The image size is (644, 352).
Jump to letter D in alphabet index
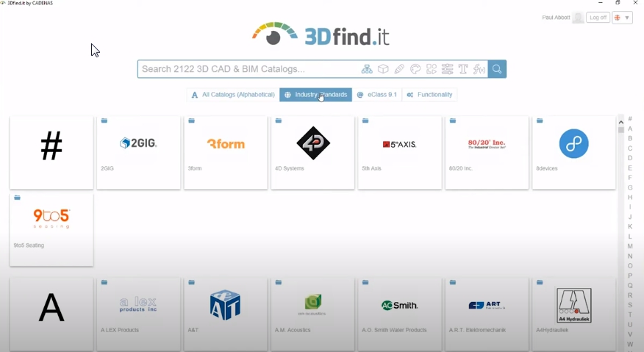[x=630, y=158]
